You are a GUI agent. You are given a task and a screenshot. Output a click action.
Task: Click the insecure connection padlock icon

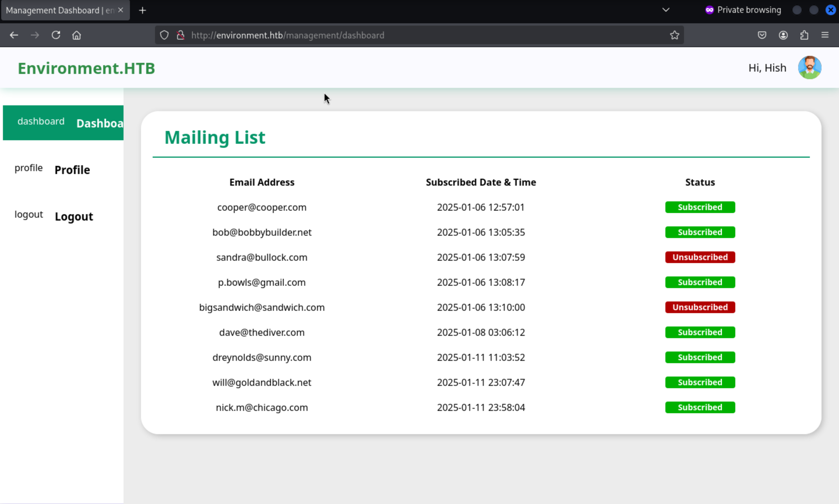[181, 35]
